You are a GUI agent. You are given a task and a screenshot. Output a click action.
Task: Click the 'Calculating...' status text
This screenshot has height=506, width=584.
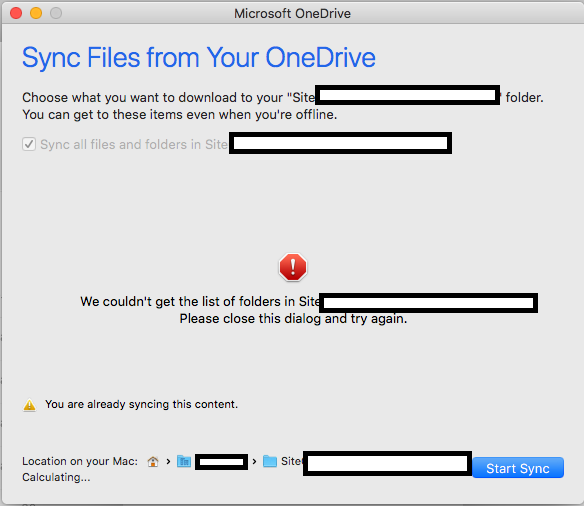(56, 477)
